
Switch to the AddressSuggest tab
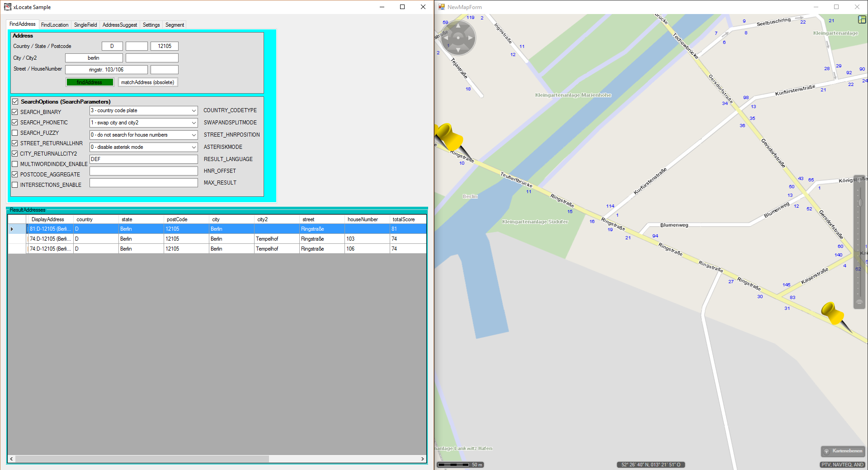[119, 25]
